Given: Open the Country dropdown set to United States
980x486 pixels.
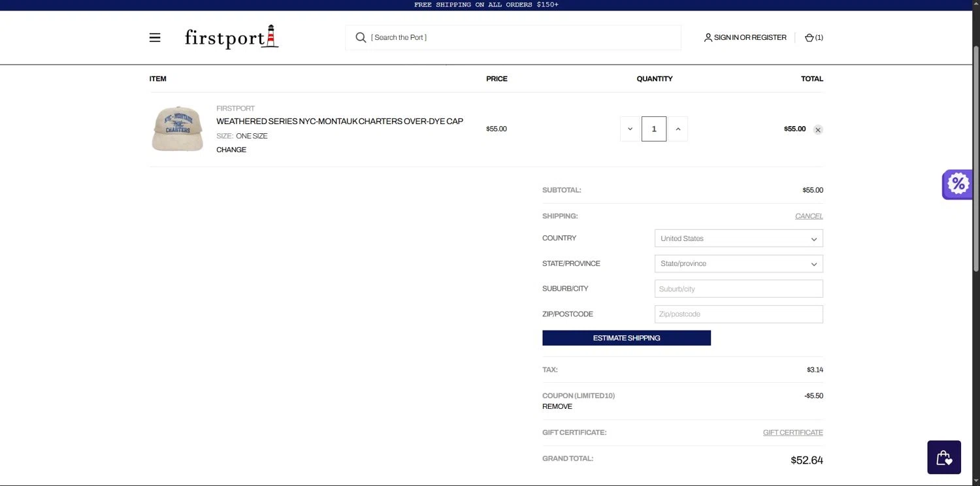Looking at the screenshot, I should pos(739,238).
